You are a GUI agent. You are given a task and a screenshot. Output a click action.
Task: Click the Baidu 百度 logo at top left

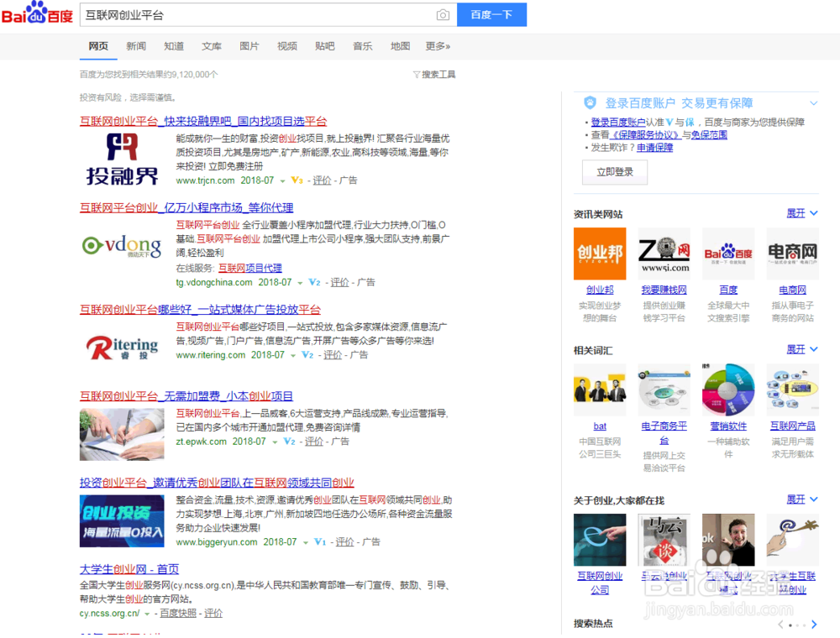[x=35, y=14]
